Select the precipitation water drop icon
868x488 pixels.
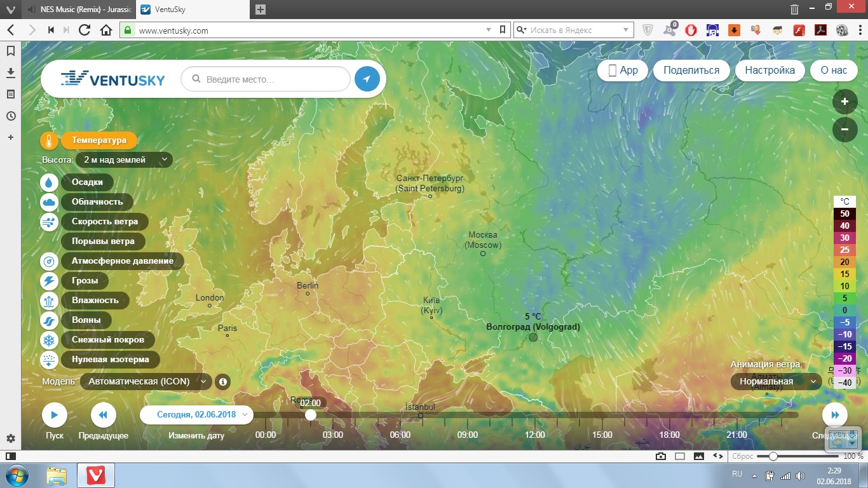(50, 182)
